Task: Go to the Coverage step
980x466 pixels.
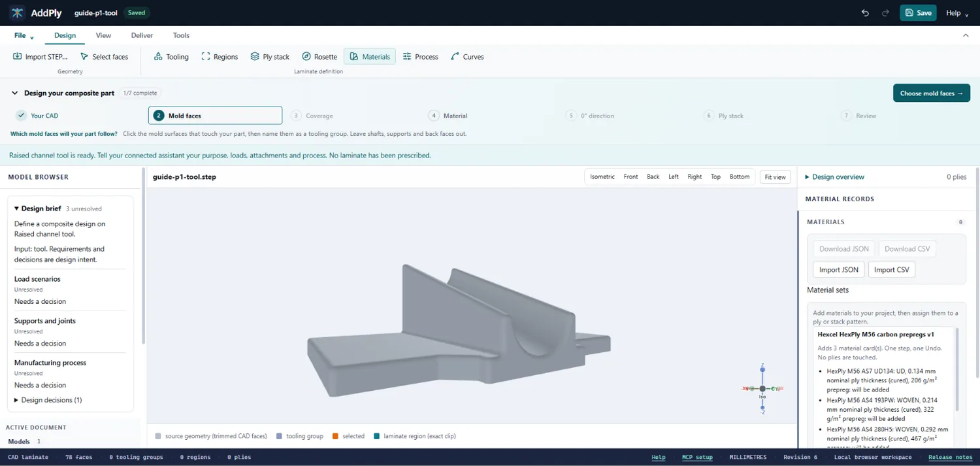Action: [312, 116]
